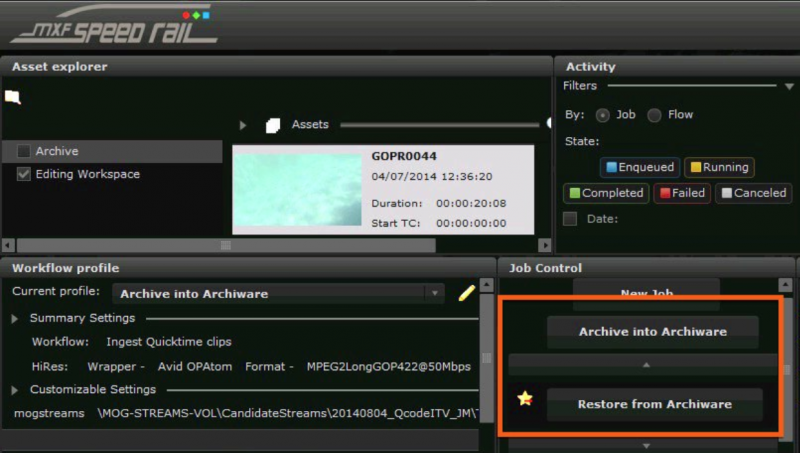Click Restore from Archiware button
Screen dimensions: 800x453
tap(655, 404)
